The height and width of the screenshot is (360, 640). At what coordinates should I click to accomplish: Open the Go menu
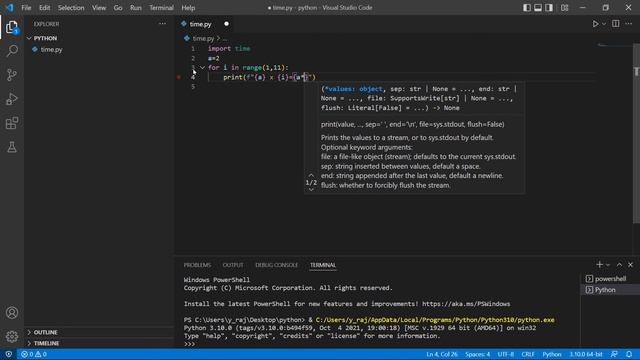[x=118, y=8]
